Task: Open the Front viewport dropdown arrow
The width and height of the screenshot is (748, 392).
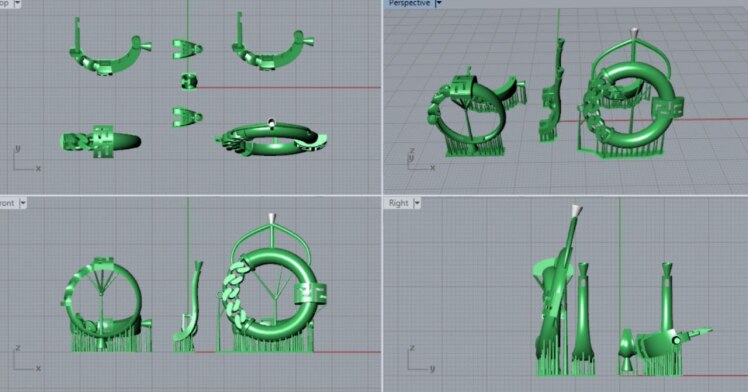Action: 22,203
